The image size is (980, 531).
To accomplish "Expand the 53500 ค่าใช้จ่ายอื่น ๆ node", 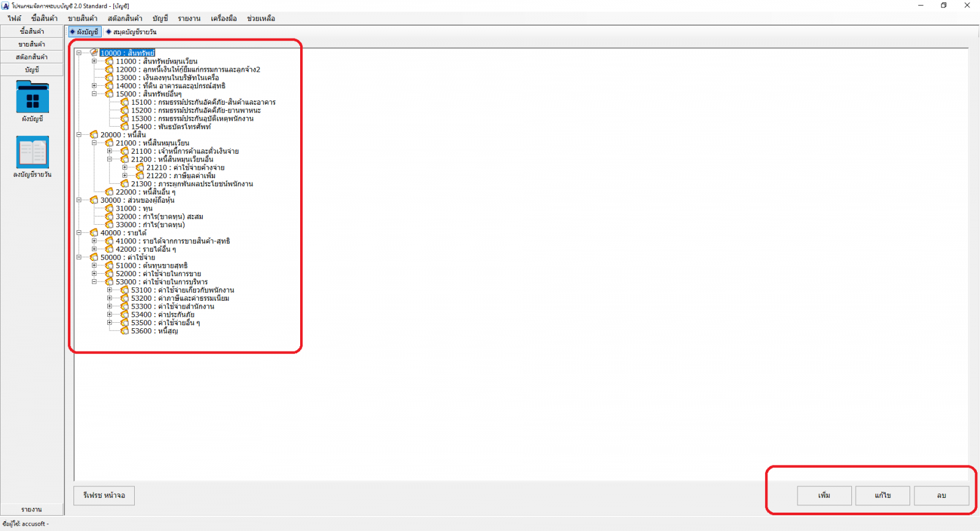I will pos(110,323).
